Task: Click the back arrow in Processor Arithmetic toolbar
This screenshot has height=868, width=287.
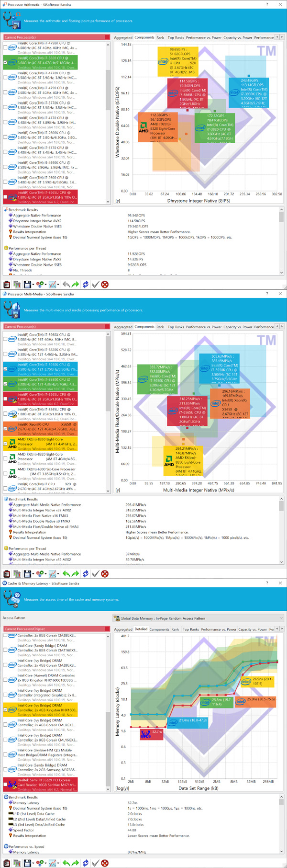Action: point(66,285)
